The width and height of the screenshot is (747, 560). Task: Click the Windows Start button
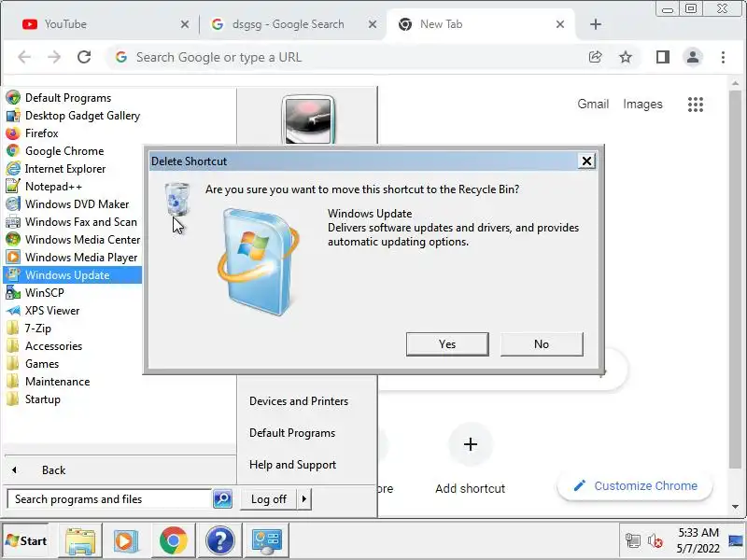pos(26,541)
